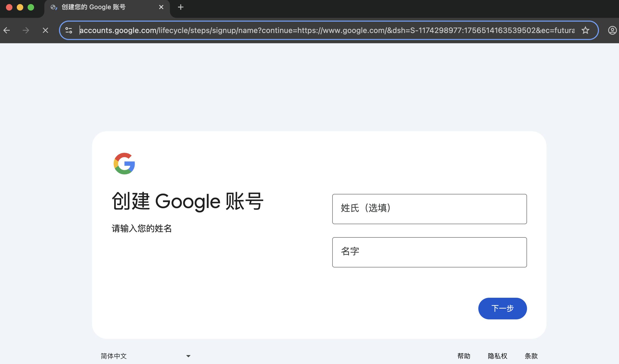This screenshot has height=364, width=619.
Task: Click the 下一步 button
Action: (502, 309)
